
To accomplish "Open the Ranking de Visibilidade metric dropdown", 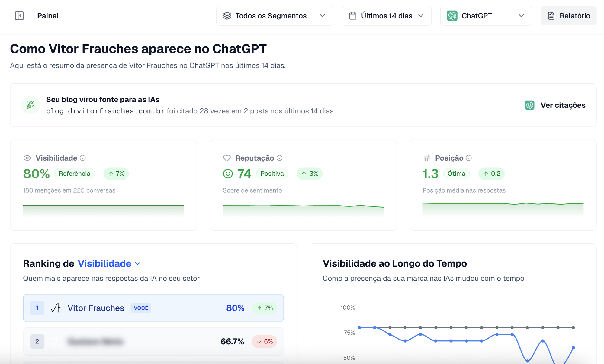I will 109,263.
